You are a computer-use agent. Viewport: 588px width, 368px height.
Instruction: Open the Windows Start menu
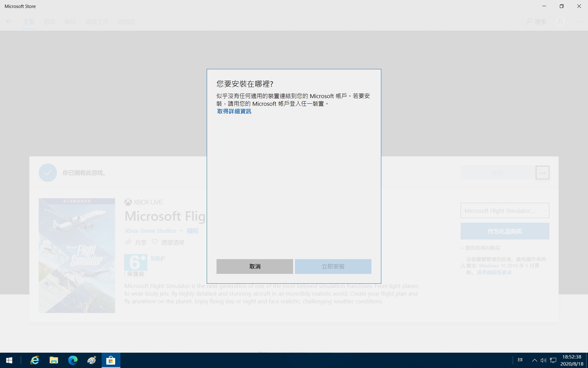point(9,360)
